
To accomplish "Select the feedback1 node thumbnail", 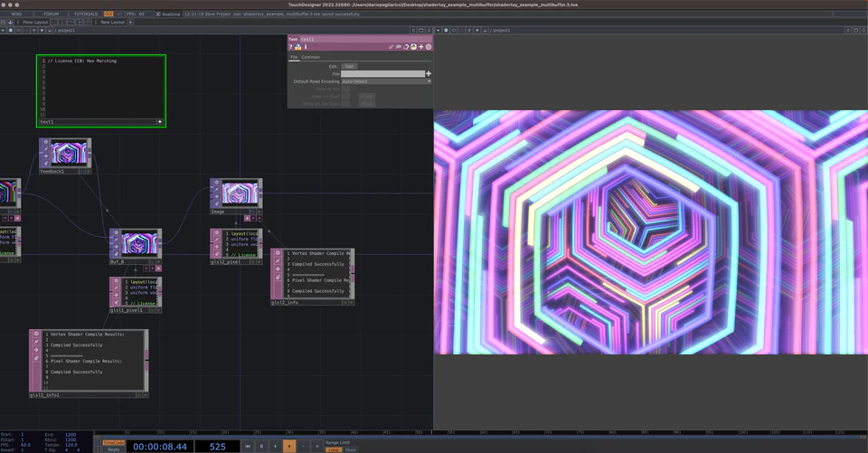I will [x=70, y=153].
